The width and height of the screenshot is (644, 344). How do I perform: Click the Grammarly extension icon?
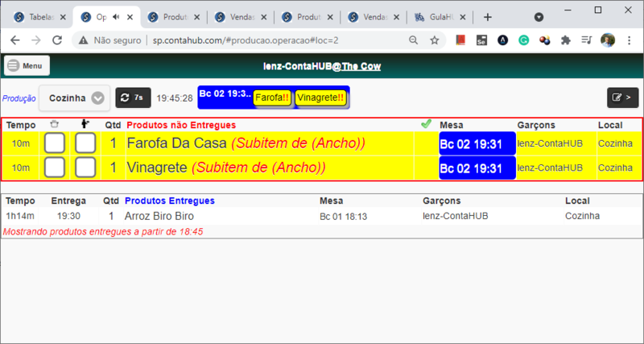[524, 40]
